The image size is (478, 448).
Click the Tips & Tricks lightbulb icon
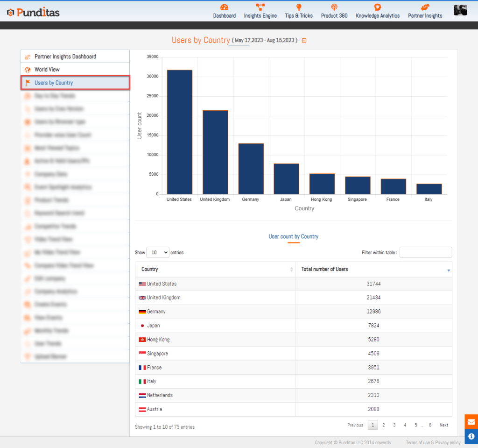299,7
